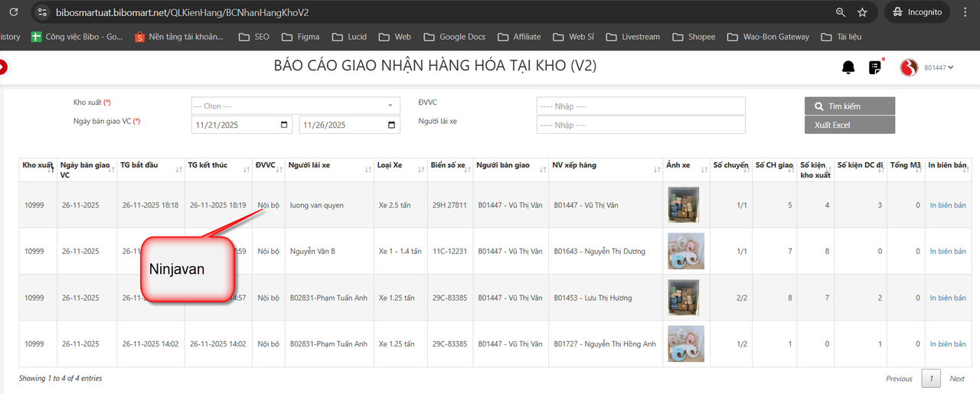Sort table by Tổng M3 column
Screen dimensions: 980x394
(906, 170)
